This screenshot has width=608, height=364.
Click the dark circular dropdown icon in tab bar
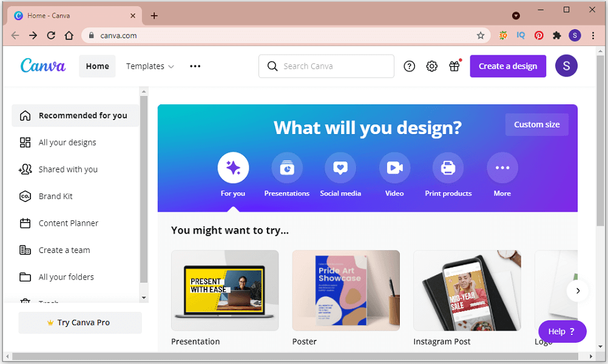[516, 16]
